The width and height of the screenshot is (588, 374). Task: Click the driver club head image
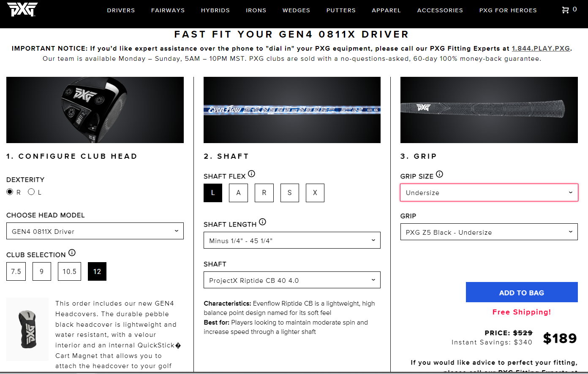click(95, 110)
